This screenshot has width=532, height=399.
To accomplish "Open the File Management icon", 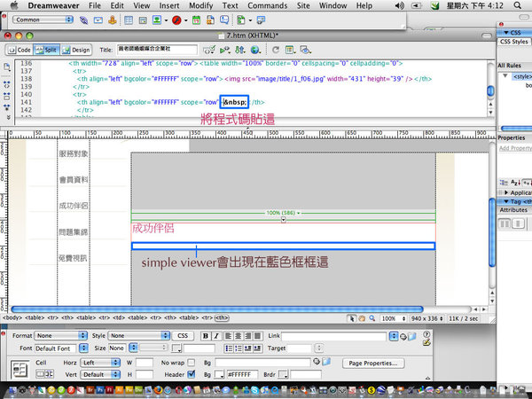I will 240,51.
